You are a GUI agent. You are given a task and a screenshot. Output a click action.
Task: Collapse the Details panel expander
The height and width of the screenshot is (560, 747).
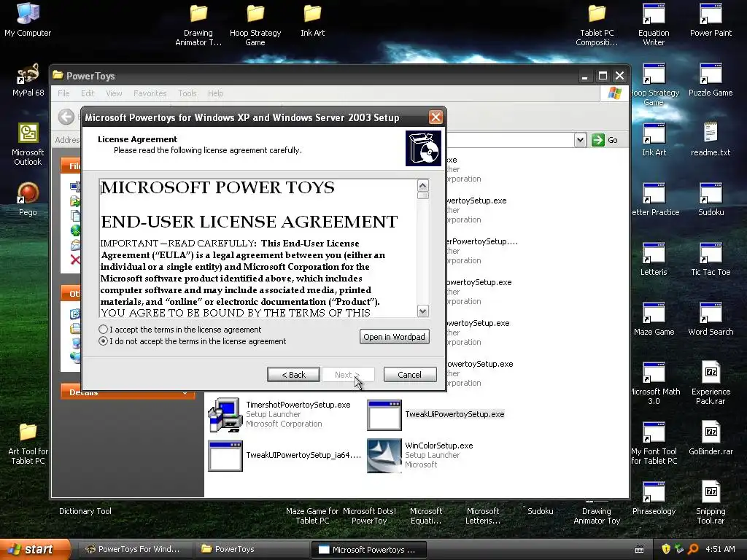click(x=185, y=393)
